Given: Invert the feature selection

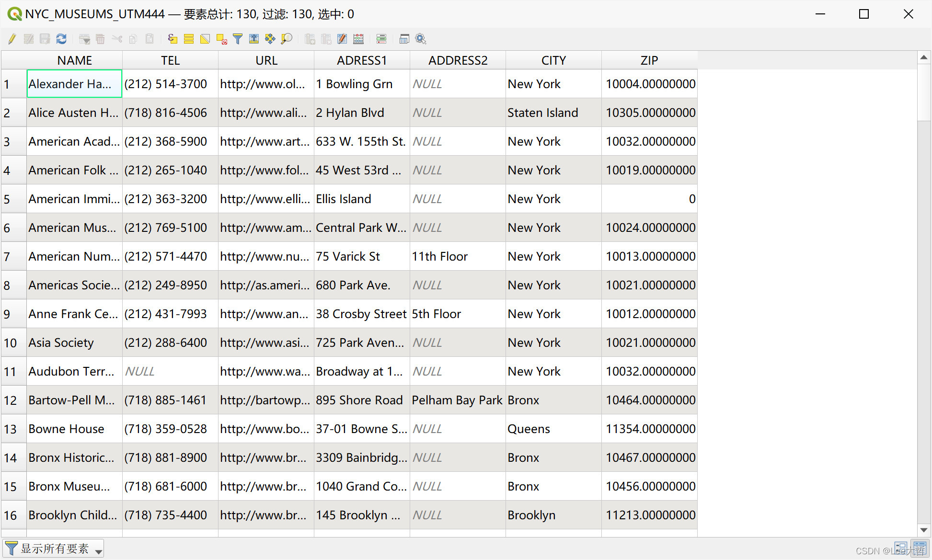Looking at the screenshot, I should click(205, 39).
